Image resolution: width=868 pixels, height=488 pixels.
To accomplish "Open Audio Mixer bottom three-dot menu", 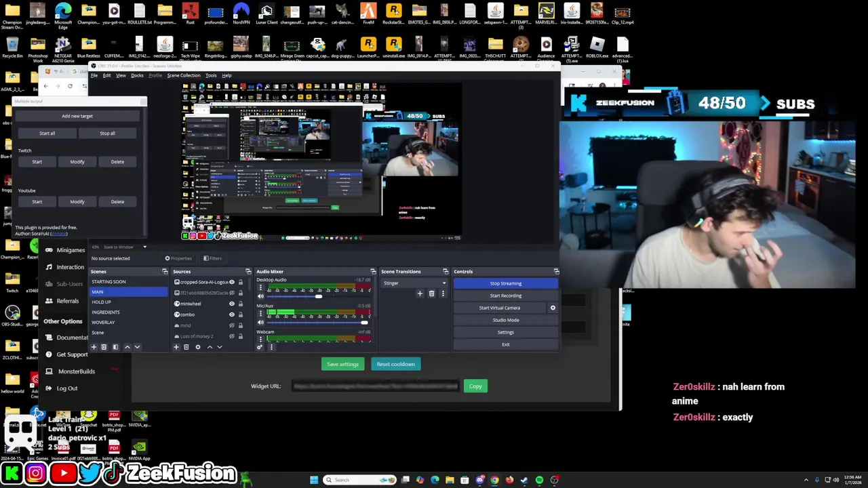I will pos(271,347).
